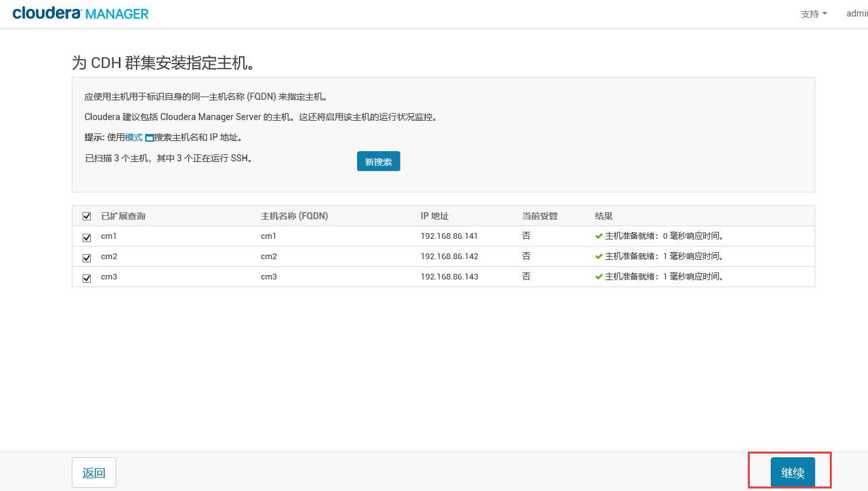Click the cm3 row's 主机准备就绪 result text

(665, 277)
